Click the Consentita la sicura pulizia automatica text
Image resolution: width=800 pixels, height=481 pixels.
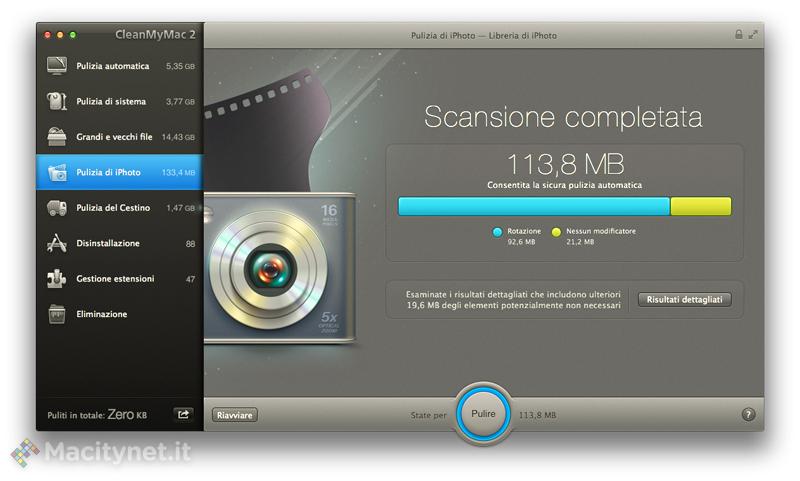coord(564,185)
